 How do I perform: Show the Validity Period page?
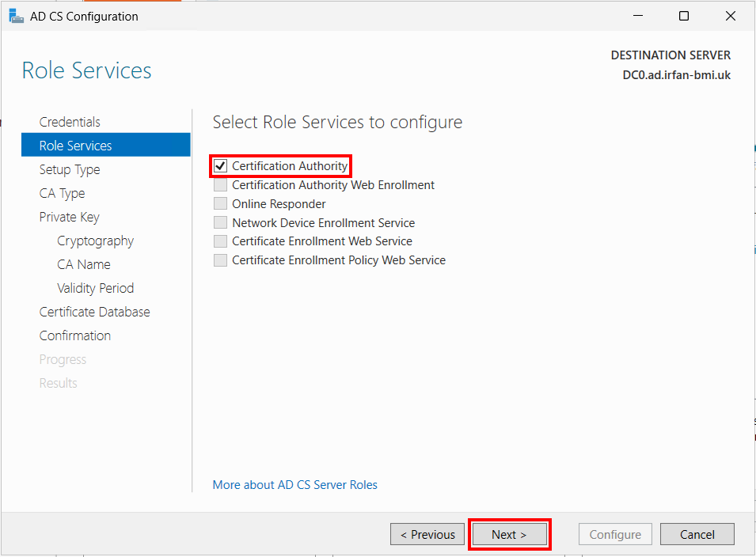point(96,288)
